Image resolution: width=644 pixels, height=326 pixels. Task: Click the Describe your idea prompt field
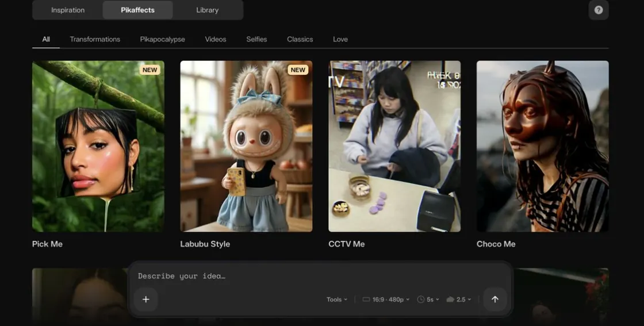[320, 276]
